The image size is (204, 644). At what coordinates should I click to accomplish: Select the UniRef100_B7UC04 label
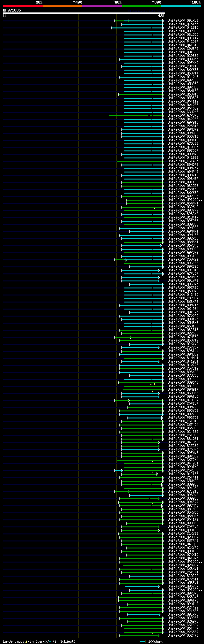pos(183,400)
